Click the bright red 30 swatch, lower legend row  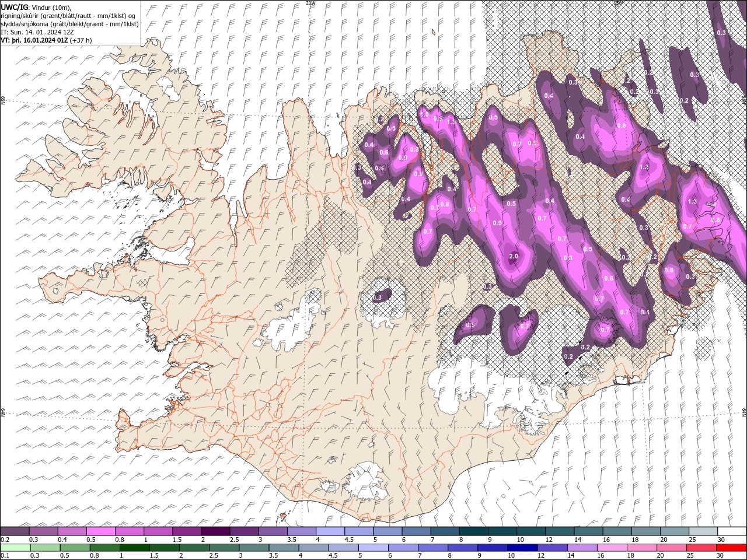731,548
